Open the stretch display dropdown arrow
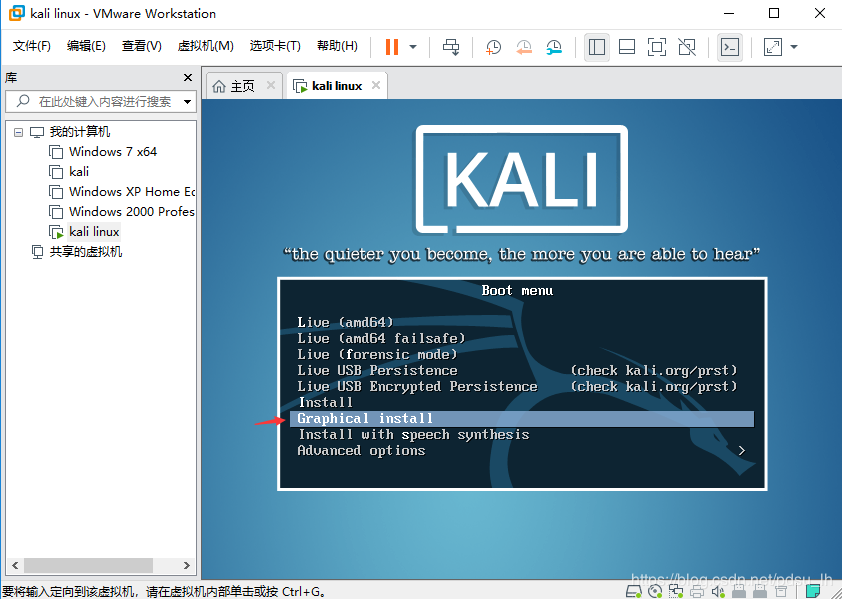Viewport: 842px width, 599px height. coord(794,47)
